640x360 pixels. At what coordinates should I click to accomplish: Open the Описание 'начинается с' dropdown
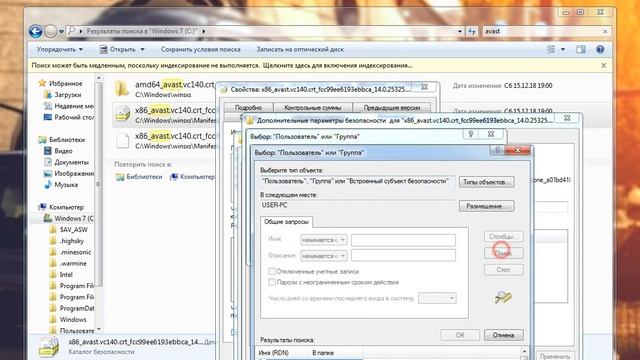324,256
